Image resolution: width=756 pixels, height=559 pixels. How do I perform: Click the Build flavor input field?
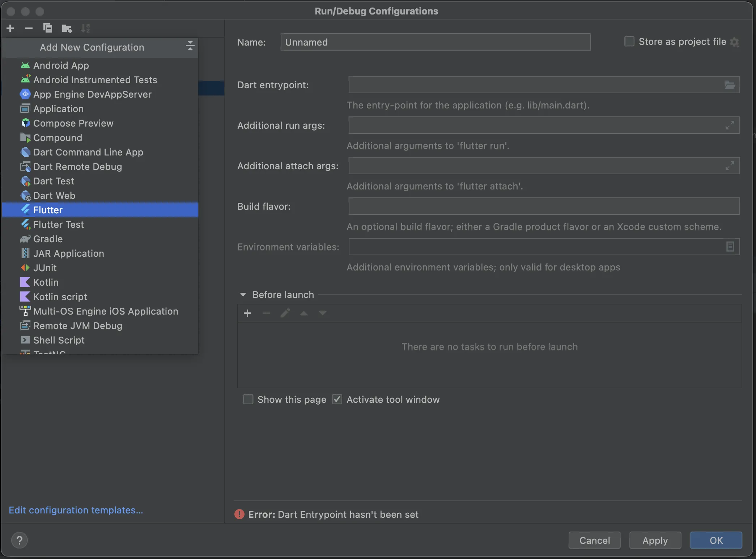[x=544, y=206]
